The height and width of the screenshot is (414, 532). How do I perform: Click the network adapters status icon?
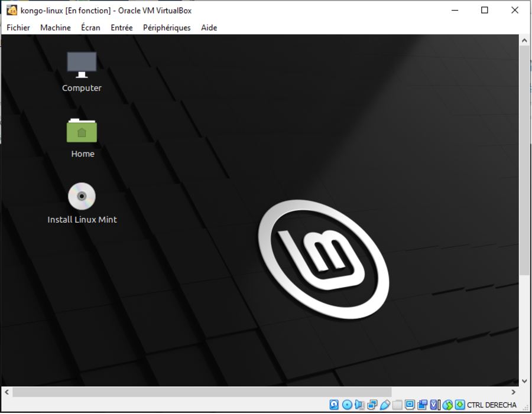point(372,405)
